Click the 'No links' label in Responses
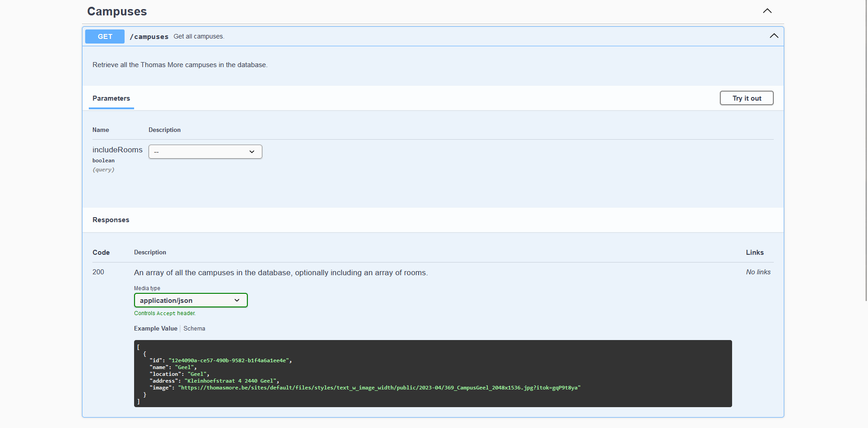This screenshot has height=428, width=868. (x=757, y=272)
